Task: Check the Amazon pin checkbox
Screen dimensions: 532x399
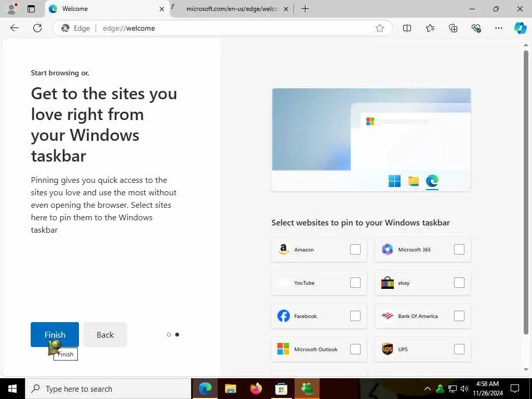Action: (355, 249)
